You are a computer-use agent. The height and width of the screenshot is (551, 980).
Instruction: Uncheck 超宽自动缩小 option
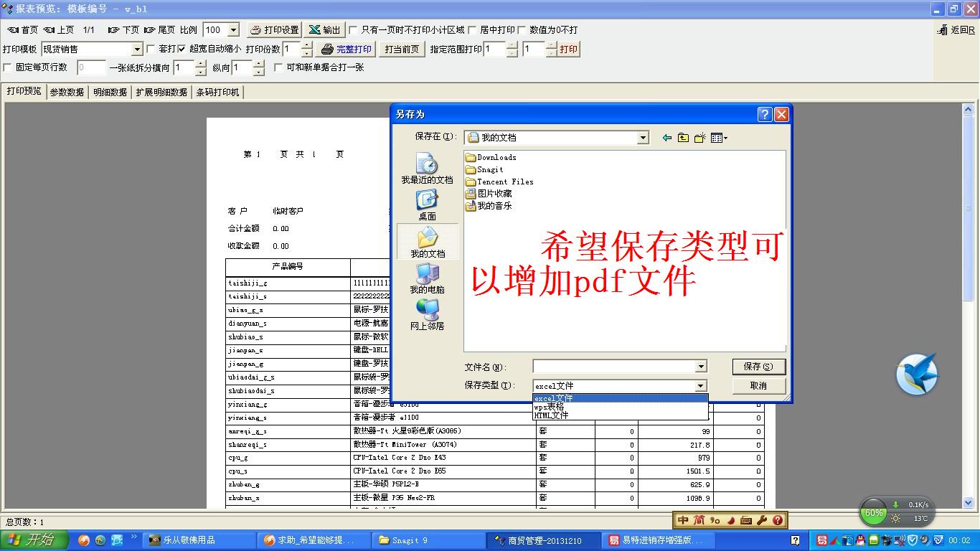coord(182,49)
